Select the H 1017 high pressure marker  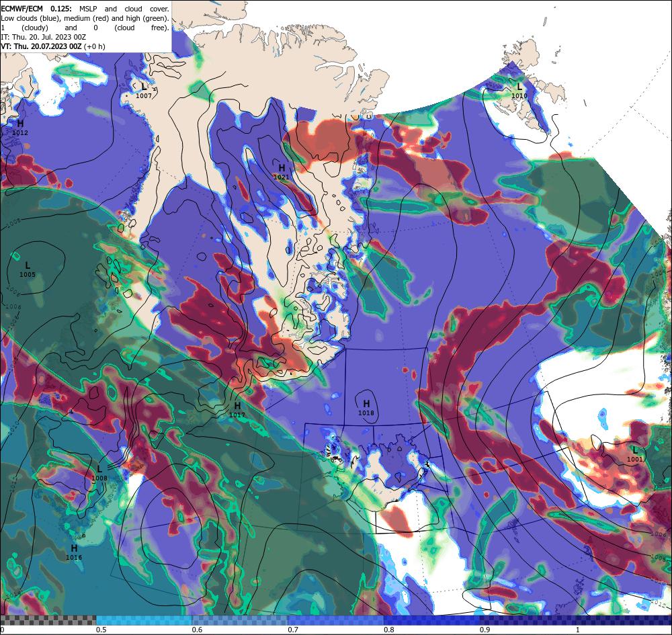(x=237, y=410)
